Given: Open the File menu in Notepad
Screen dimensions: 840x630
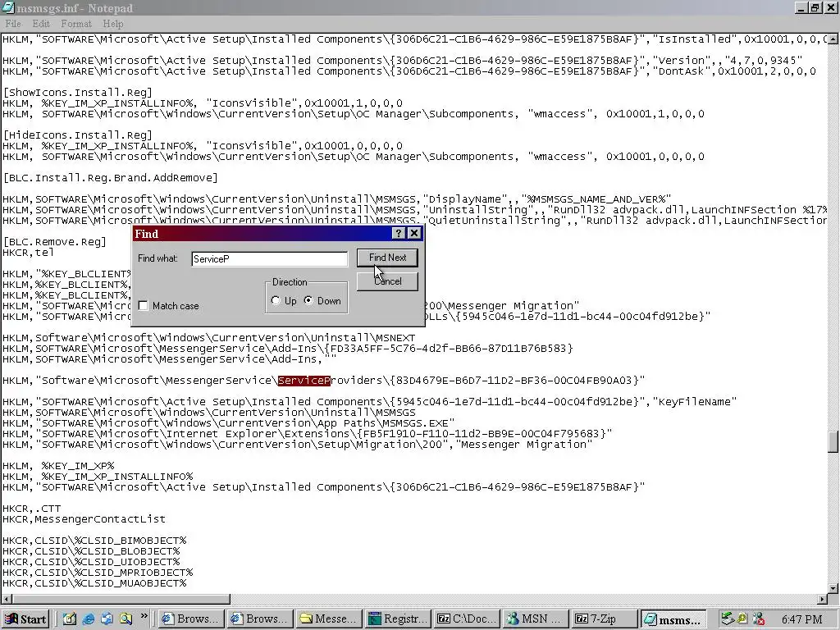Looking at the screenshot, I should pyautogui.click(x=13, y=24).
